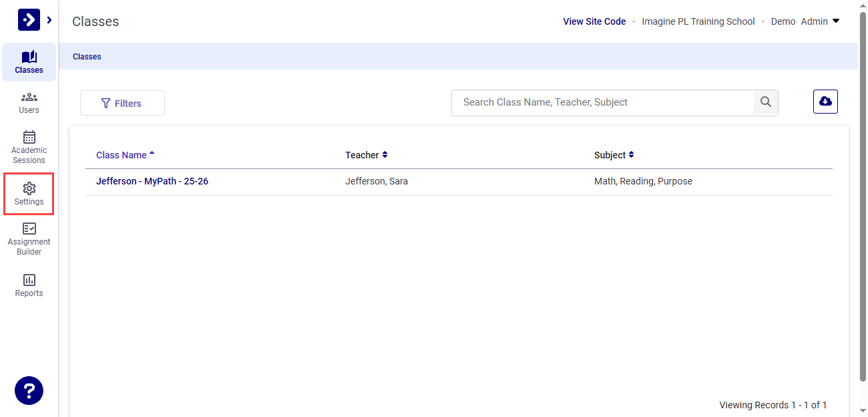Click inside the class search field

pos(601,102)
